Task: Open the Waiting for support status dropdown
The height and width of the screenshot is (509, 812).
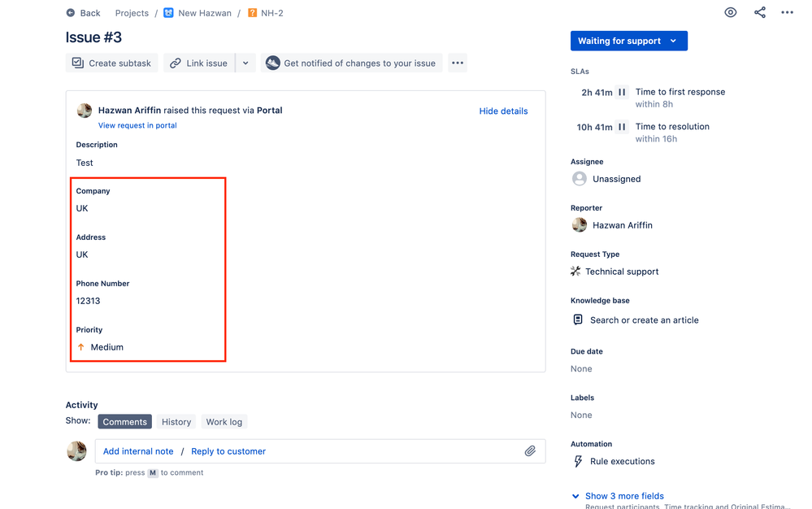Action: [628, 41]
